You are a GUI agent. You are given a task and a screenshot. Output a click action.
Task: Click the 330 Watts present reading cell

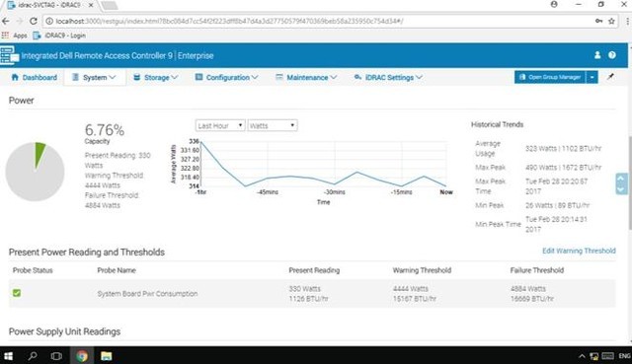(x=308, y=294)
